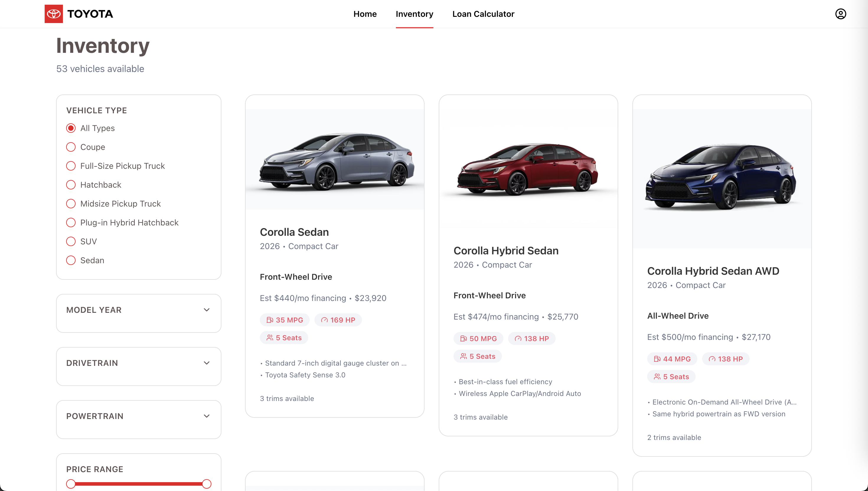Image resolution: width=868 pixels, height=491 pixels.
Task: Open the user account profile icon
Action: pyautogui.click(x=840, y=14)
